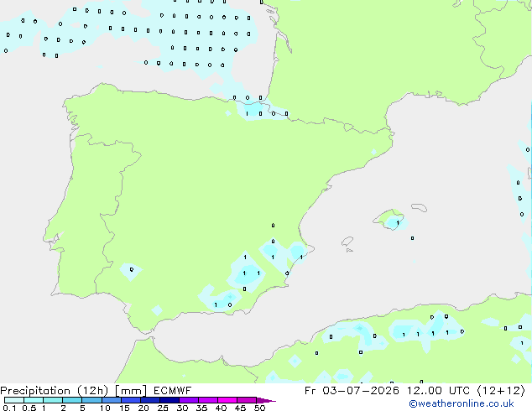Screen dimensions: 532x411
Task: Click the 45–50 mm legend color swatch
Action: [247, 400]
